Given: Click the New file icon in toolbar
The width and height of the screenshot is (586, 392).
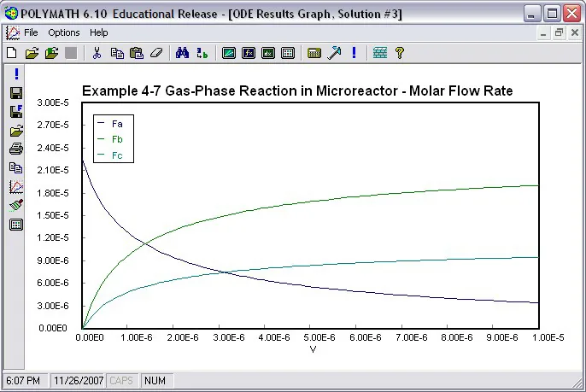Looking at the screenshot, I should tap(12, 53).
